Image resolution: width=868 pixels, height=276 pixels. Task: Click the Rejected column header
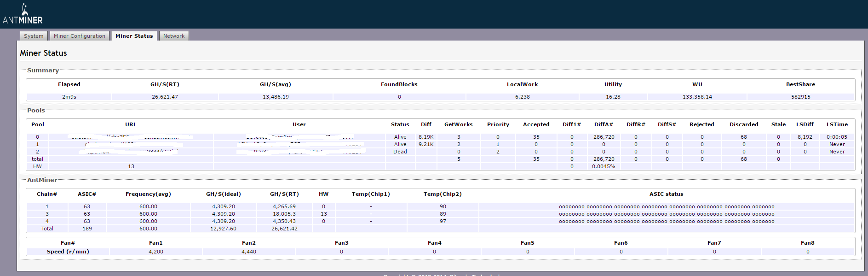point(701,124)
